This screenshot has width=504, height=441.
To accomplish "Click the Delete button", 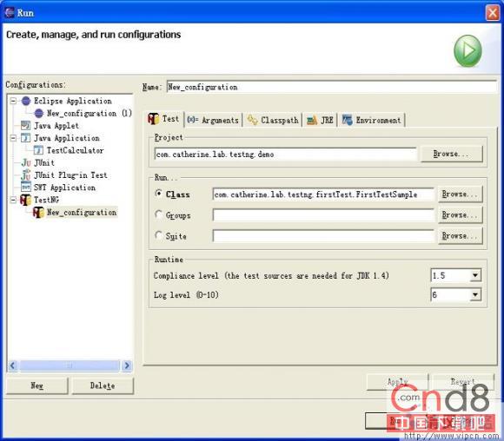I will click(x=103, y=385).
